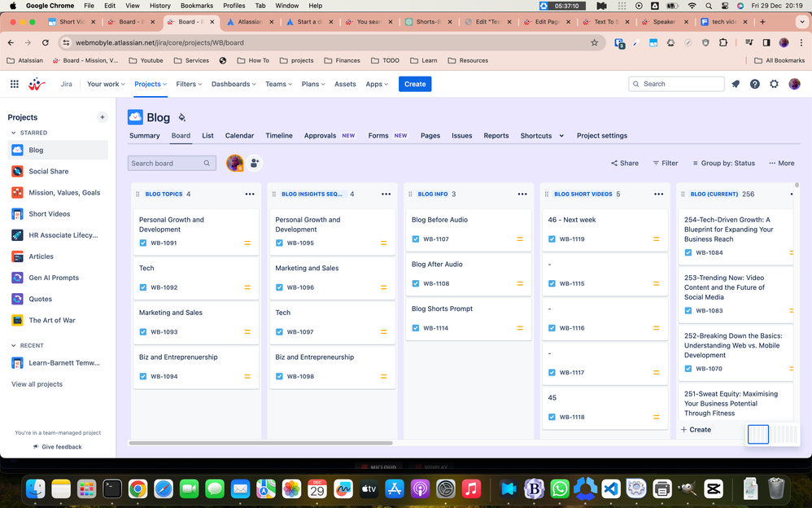Expand the Dashboards dropdown
Image resolution: width=812 pixels, height=508 pixels.
(x=234, y=84)
